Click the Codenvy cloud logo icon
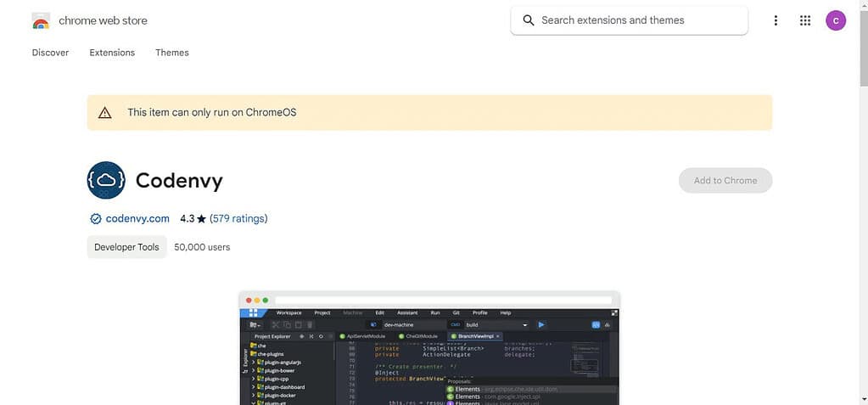The image size is (868, 405). coord(106,180)
